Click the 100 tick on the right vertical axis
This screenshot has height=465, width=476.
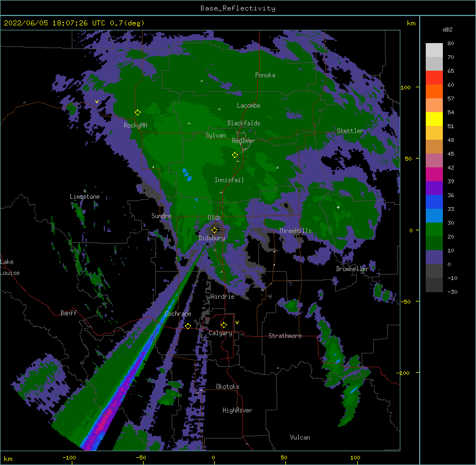(405, 87)
